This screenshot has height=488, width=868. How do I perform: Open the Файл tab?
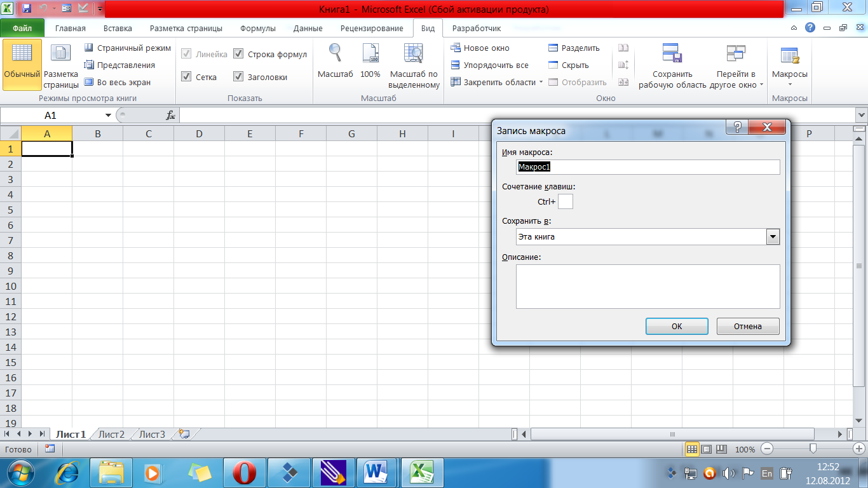click(22, 28)
